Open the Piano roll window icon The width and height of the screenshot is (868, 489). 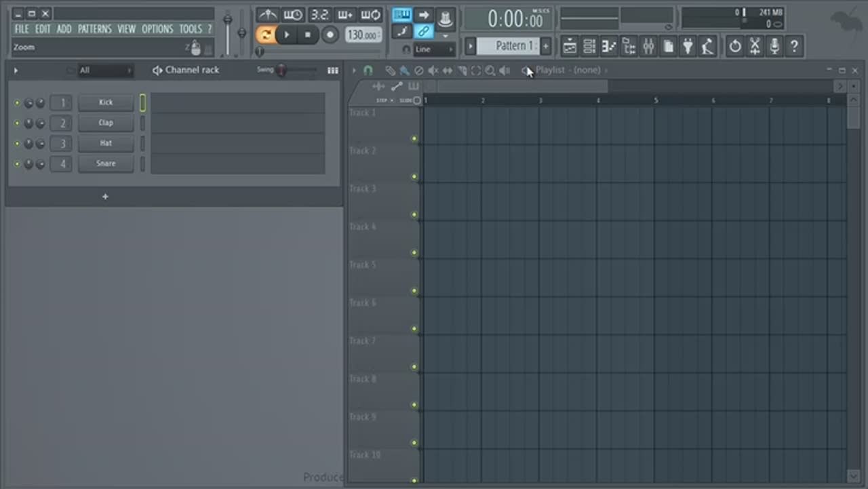click(609, 46)
